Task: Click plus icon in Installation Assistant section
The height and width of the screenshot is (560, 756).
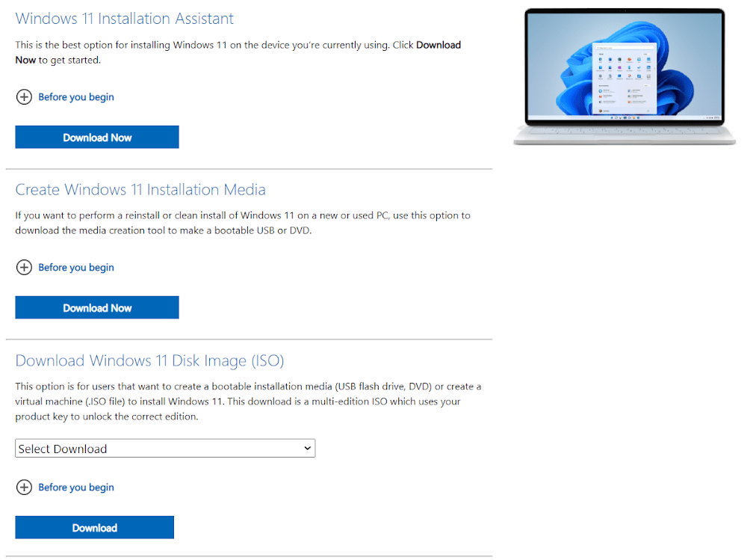Action: (x=24, y=97)
